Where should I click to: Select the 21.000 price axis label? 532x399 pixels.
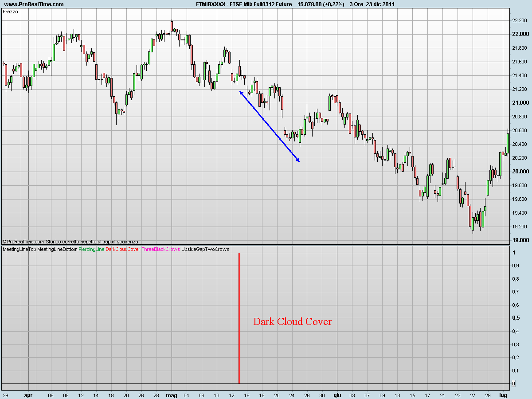pyautogui.click(x=520, y=103)
